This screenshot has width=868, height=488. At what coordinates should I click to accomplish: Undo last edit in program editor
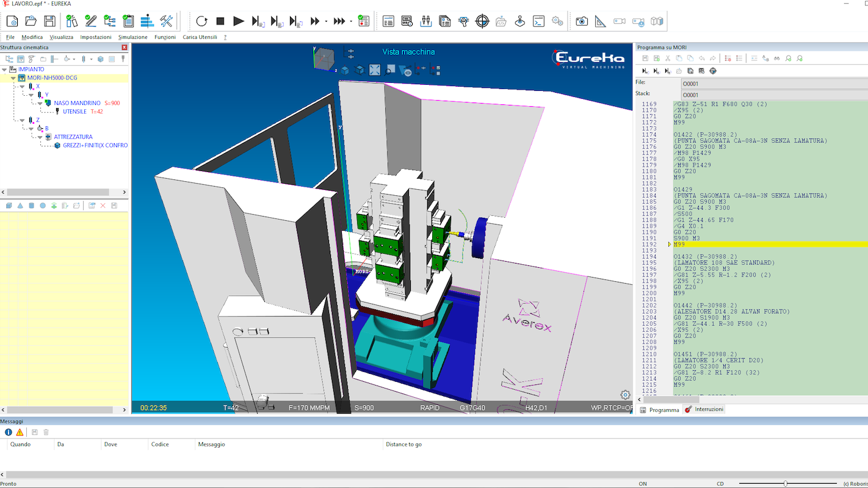(x=701, y=59)
